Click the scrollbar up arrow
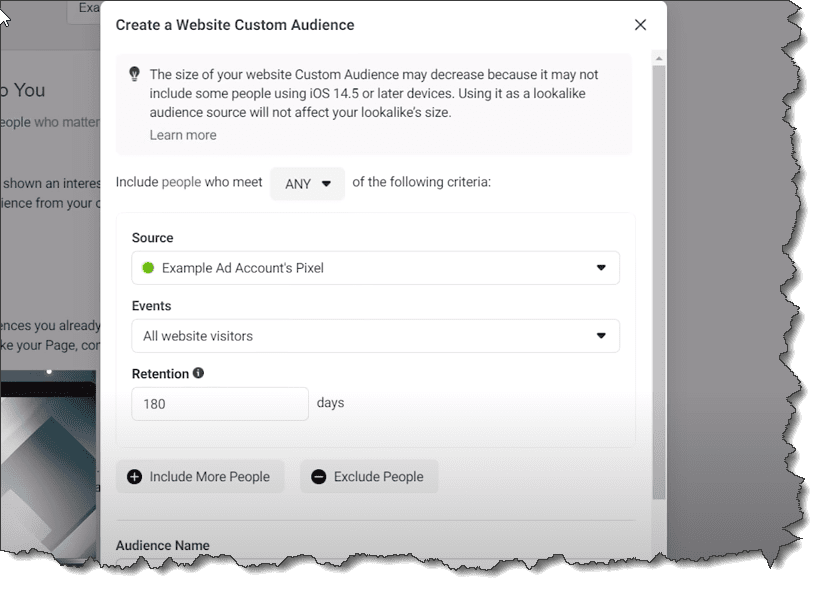This screenshot has height=594, width=826. (658, 57)
